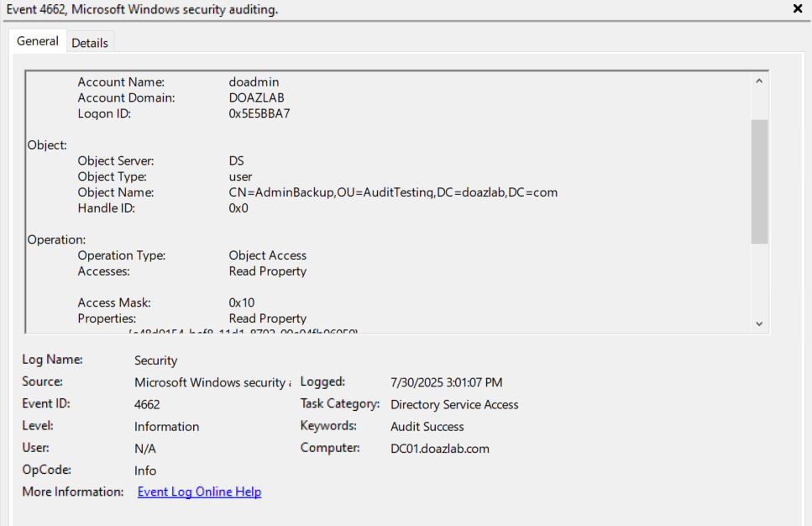812x526 pixels.
Task: Click the Logon ID value 0x5E5BBA7
Action: point(259,114)
